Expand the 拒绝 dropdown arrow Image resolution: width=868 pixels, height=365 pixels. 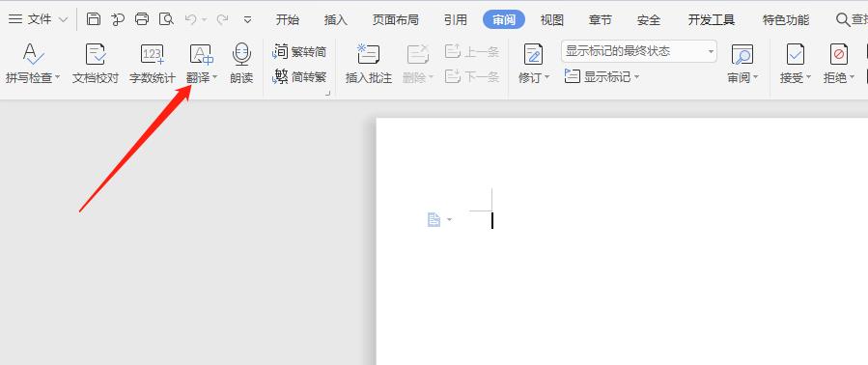[852, 77]
